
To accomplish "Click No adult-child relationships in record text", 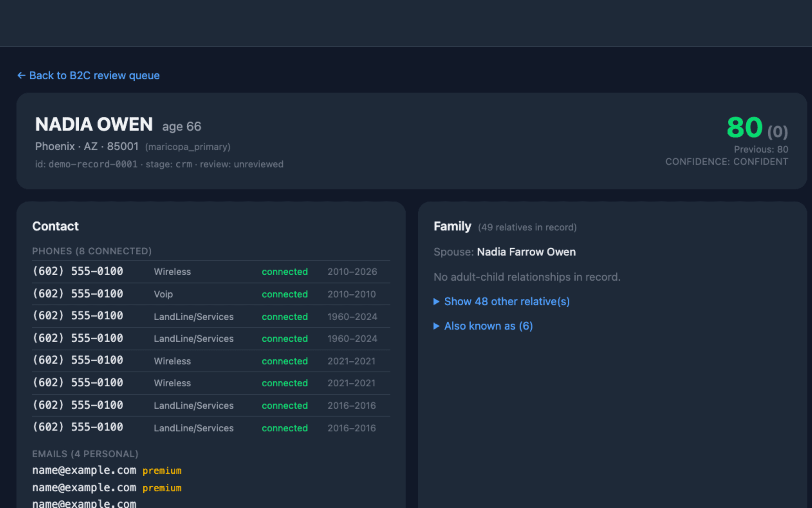I will pyautogui.click(x=527, y=277).
